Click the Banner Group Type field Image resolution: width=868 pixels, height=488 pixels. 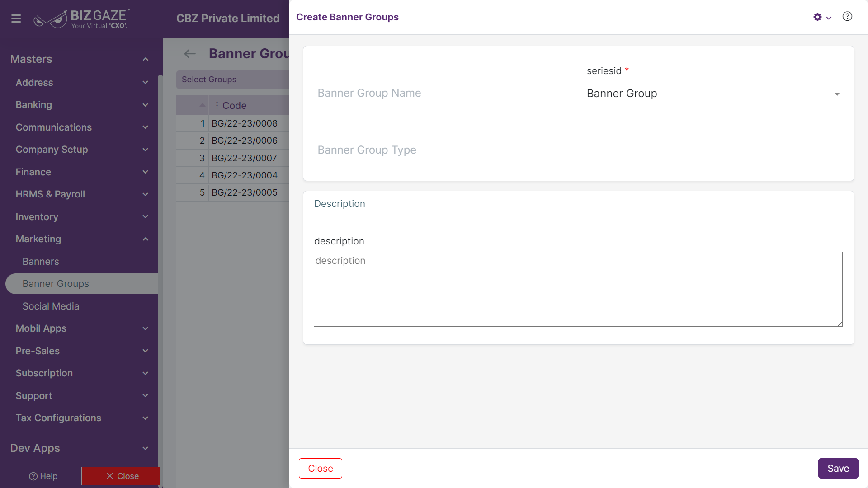tap(442, 150)
